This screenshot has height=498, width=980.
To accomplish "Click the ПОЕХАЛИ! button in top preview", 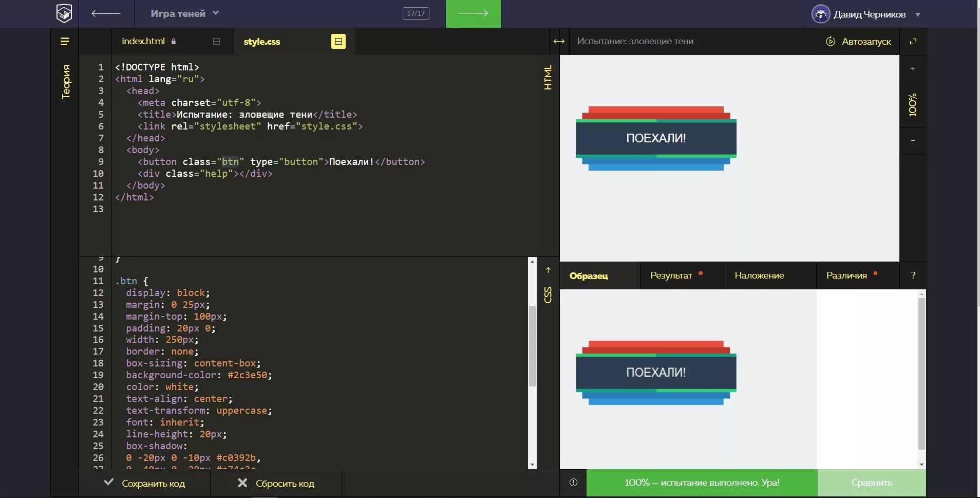I will point(656,138).
